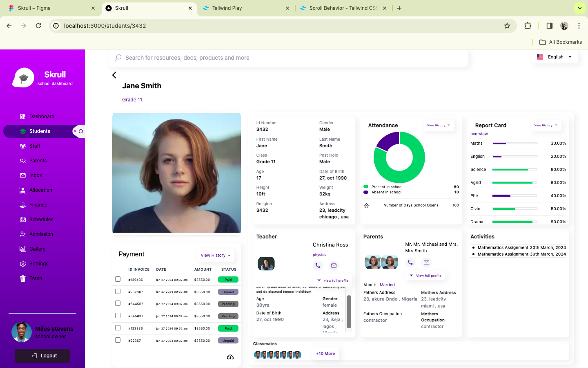This screenshot has width=588, height=368.
Task: Check the box for invoice #22367
Action: coord(118,340)
